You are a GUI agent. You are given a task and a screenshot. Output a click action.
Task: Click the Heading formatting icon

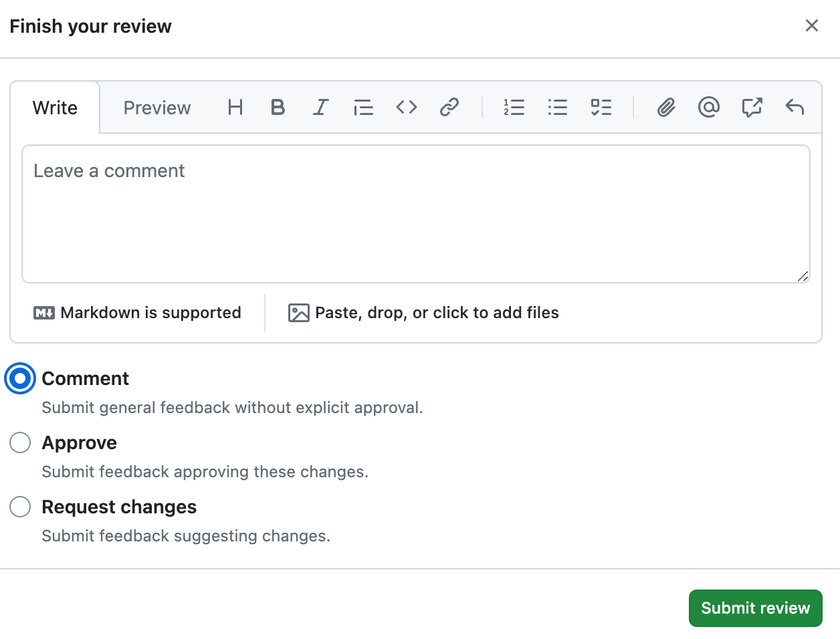235,107
